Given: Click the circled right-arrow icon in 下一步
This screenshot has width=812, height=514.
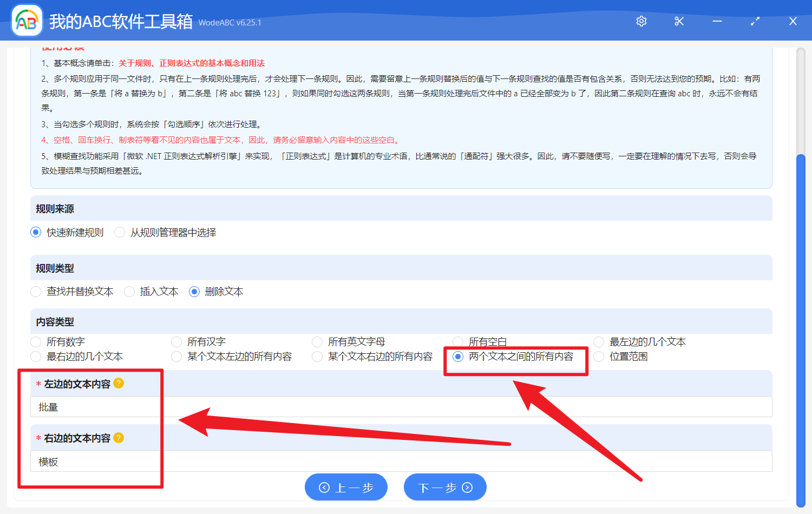Looking at the screenshot, I should click(x=466, y=487).
